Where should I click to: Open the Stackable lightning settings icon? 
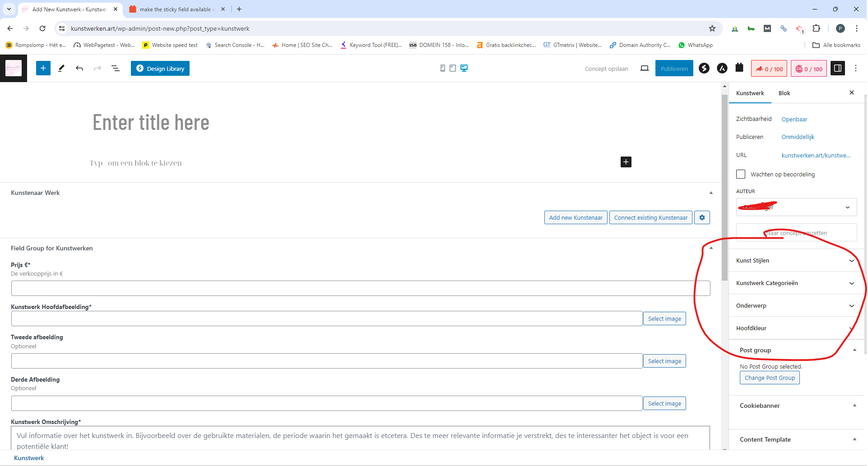pyautogui.click(x=704, y=68)
